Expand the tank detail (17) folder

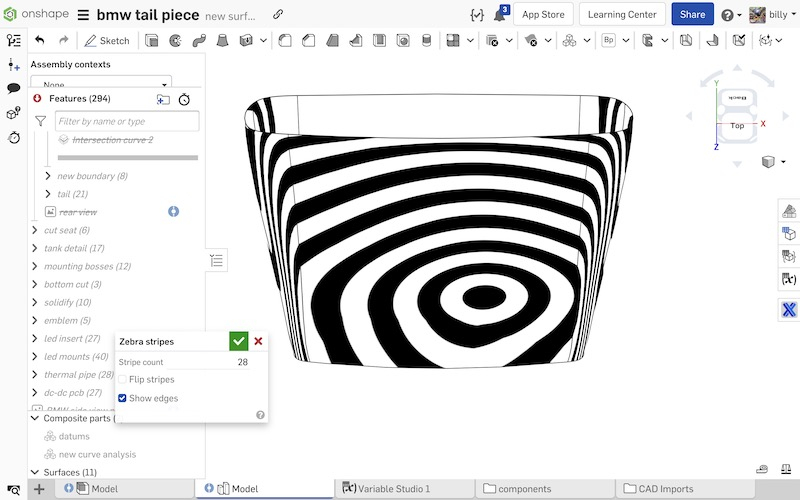tap(35, 248)
